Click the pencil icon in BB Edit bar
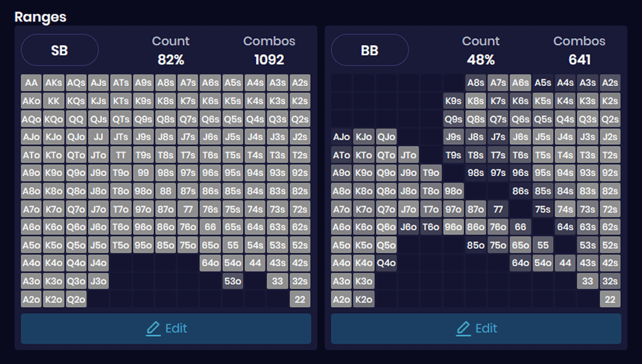The image size is (642, 364). (x=463, y=328)
